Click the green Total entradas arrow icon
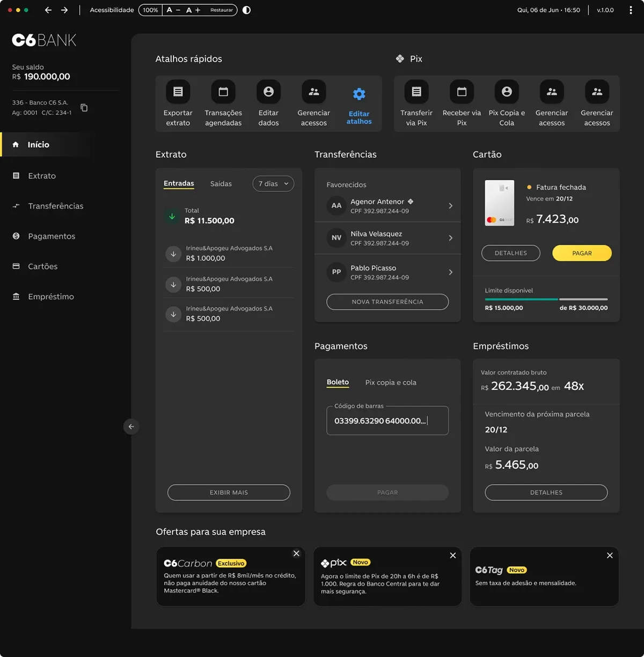The image size is (644, 657). click(x=172, y=216)
